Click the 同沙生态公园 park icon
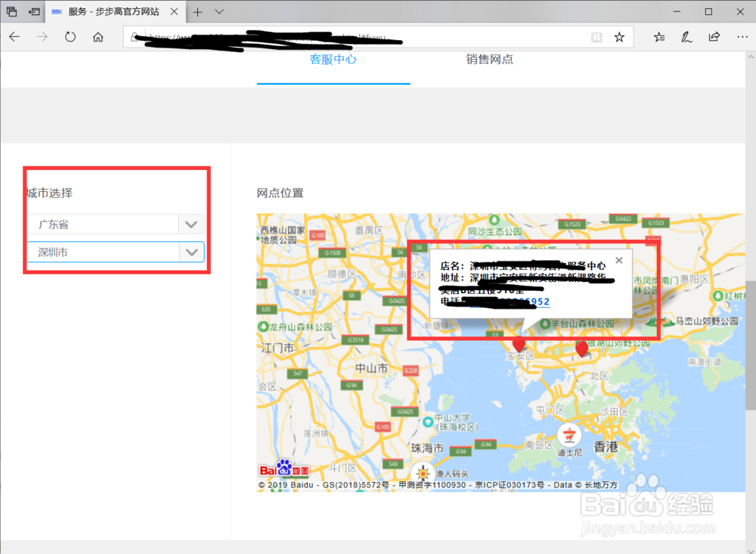The height and width of the screenshot is (554, 756). [494, 220]
